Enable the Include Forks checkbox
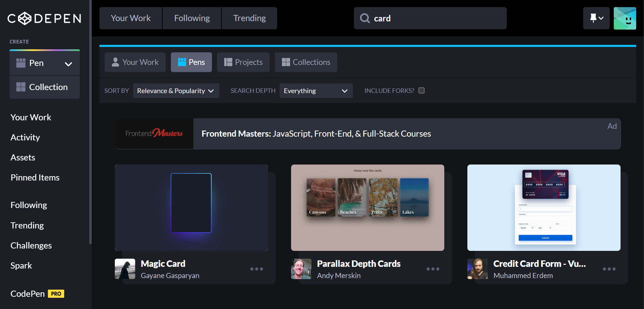Viewport: 644px width, 309px height. click(422, 90)
